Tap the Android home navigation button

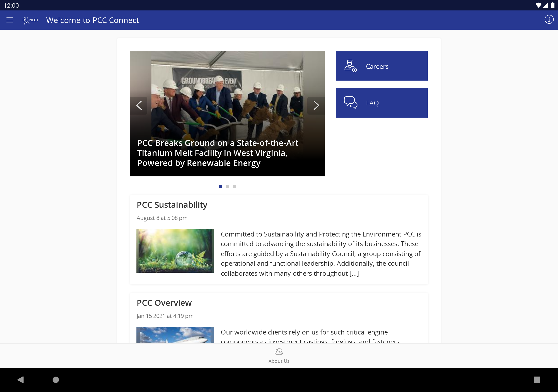[x=56, y=380]
